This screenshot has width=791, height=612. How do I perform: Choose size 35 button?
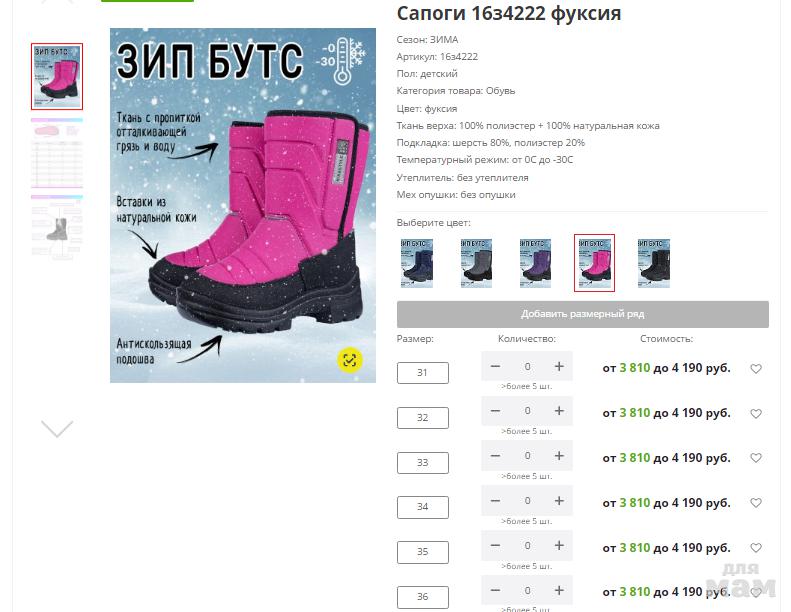point(423,552)
